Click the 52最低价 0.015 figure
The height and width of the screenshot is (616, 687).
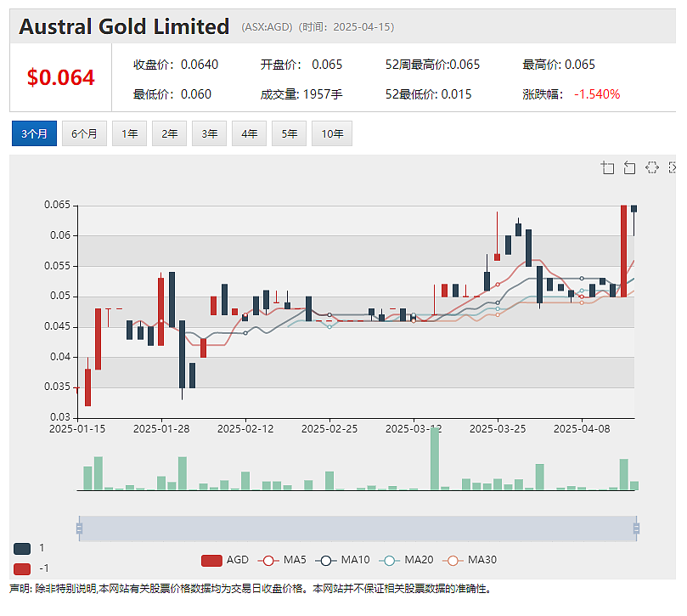429,94
